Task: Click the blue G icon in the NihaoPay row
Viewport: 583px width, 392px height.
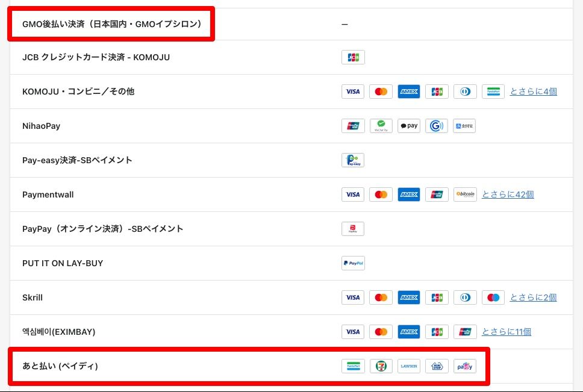Action: click(x=437, y=126)
